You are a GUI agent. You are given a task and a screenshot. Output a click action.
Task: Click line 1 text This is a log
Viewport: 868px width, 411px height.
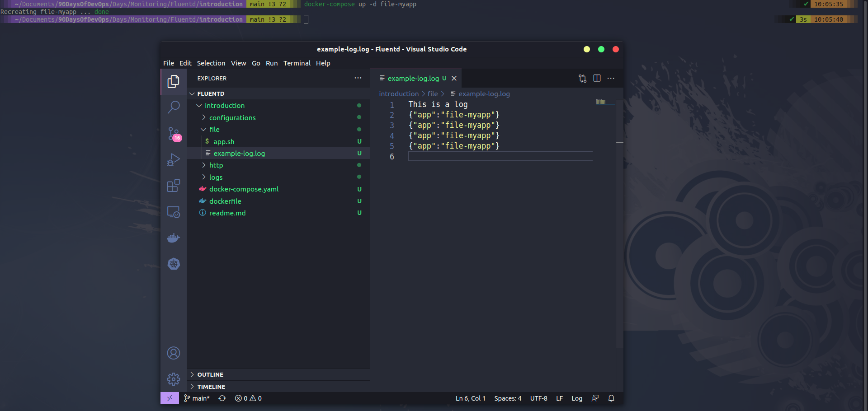pos(438,104)
